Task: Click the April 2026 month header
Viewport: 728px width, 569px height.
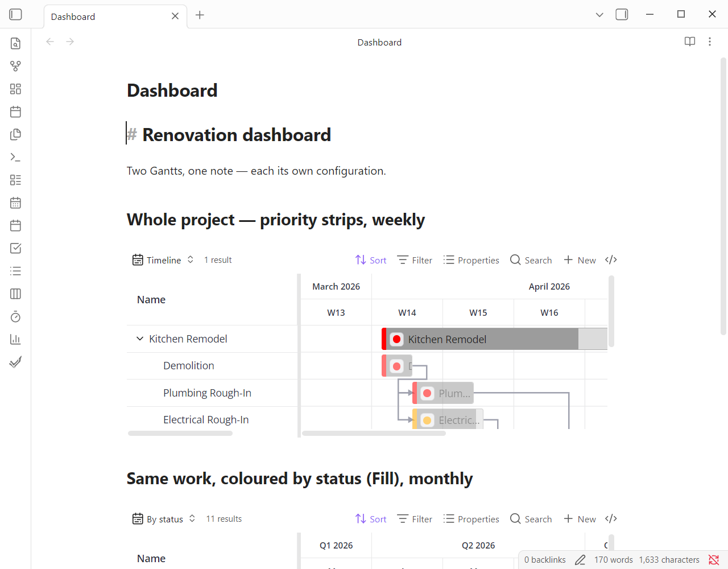Action: [x=549, y=287]
